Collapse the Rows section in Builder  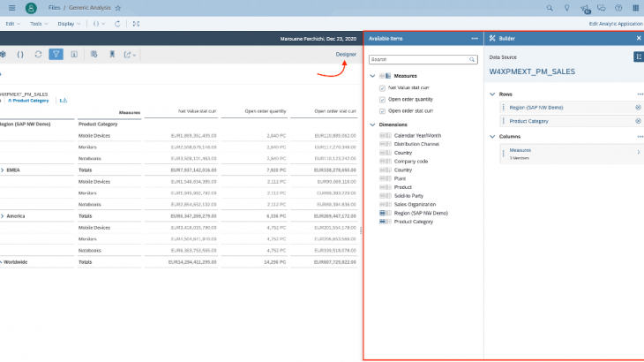click(x=491, y=93)
